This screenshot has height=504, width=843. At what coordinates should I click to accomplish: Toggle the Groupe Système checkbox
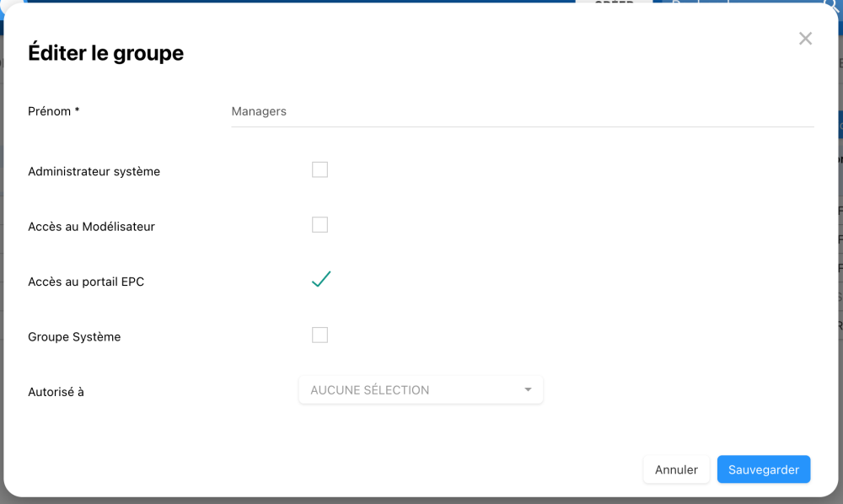pos(319,335)
